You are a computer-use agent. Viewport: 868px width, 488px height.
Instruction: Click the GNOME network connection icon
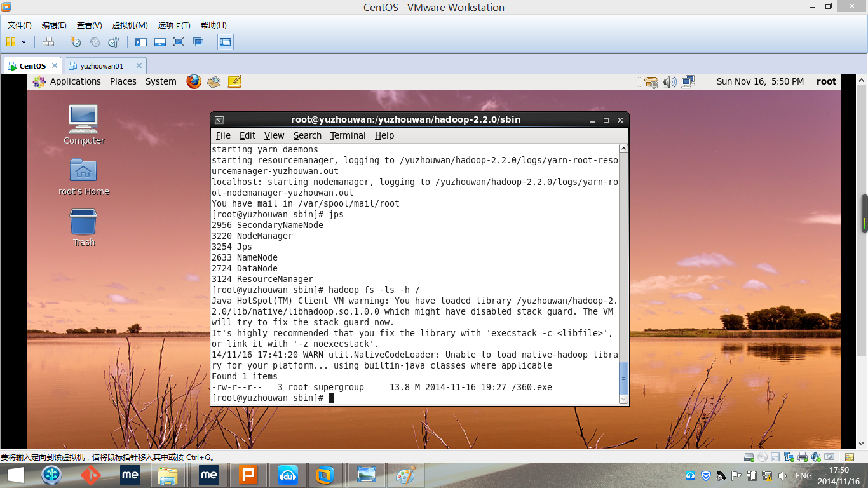point(688,81)
